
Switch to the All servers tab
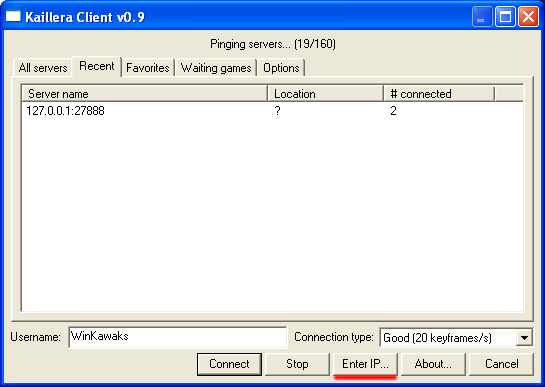(43, 68)
